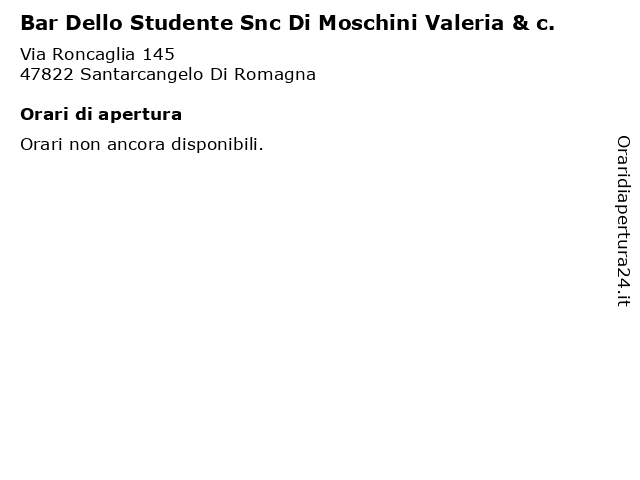Click the Via Roncaglia 145 address line

pos(98,54)
